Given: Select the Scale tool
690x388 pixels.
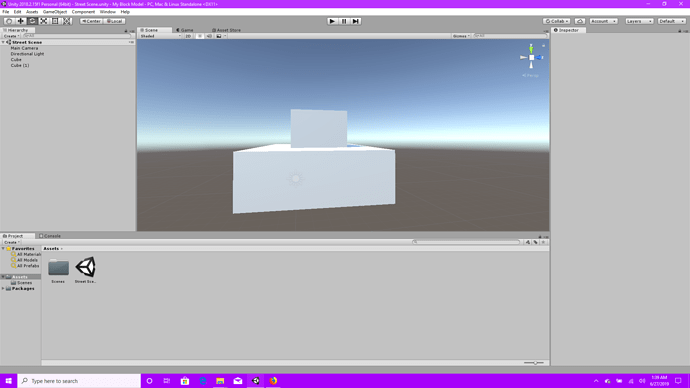Looking at the screenshot, I should coord(44,21).
